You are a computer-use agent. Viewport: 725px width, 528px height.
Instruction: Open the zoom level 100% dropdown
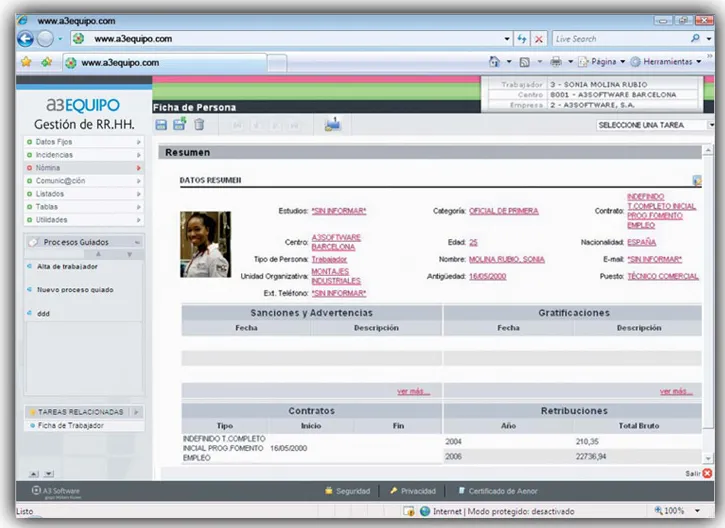point(697,510)
